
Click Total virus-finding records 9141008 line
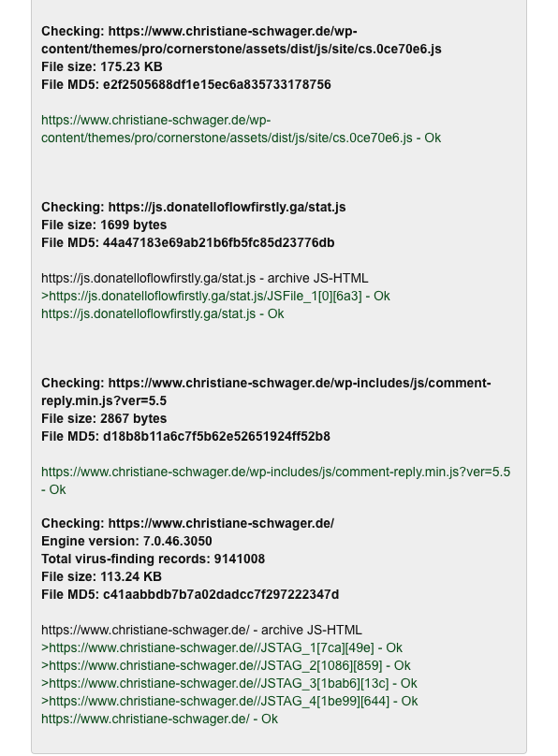(153, 559)
